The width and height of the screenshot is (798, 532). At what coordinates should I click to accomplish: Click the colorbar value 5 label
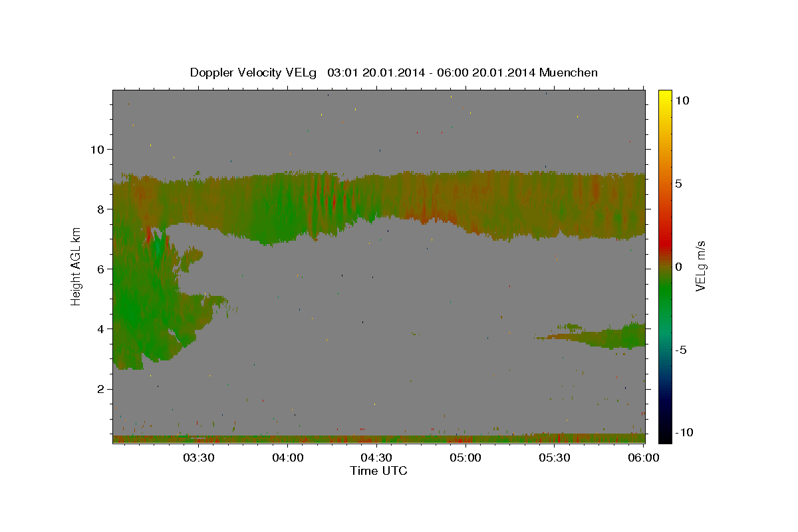[x=678, y=183]
